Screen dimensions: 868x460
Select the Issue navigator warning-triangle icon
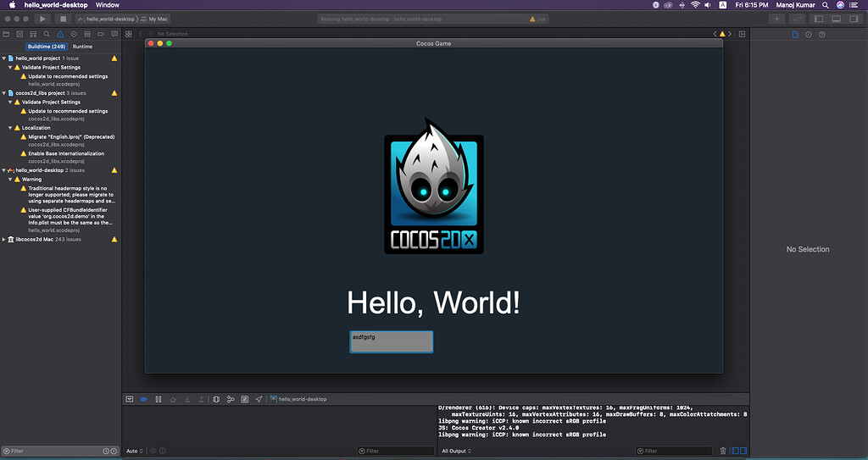click(x=60, y=34)
